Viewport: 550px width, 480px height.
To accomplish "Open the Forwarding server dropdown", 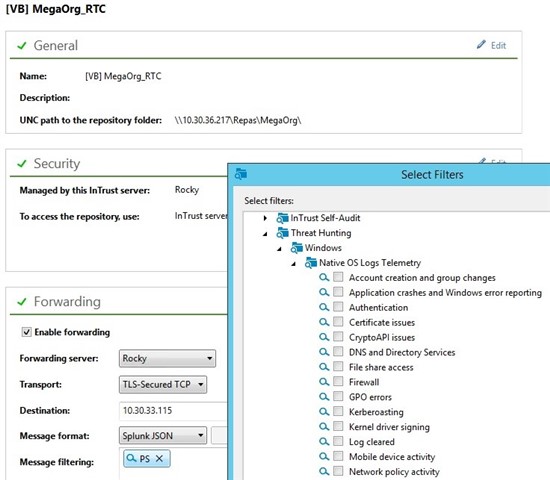I will [x=167, y=358].
